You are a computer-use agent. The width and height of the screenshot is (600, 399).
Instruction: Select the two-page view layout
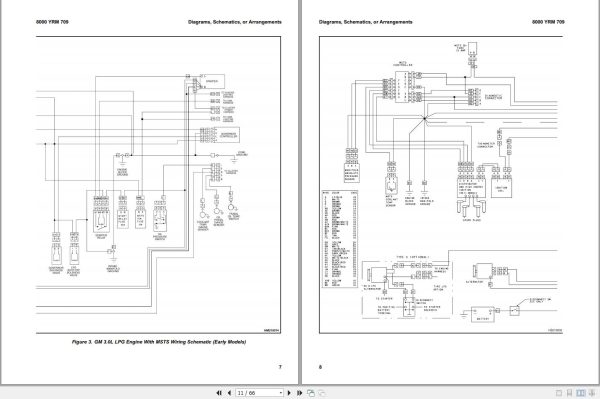581,393
